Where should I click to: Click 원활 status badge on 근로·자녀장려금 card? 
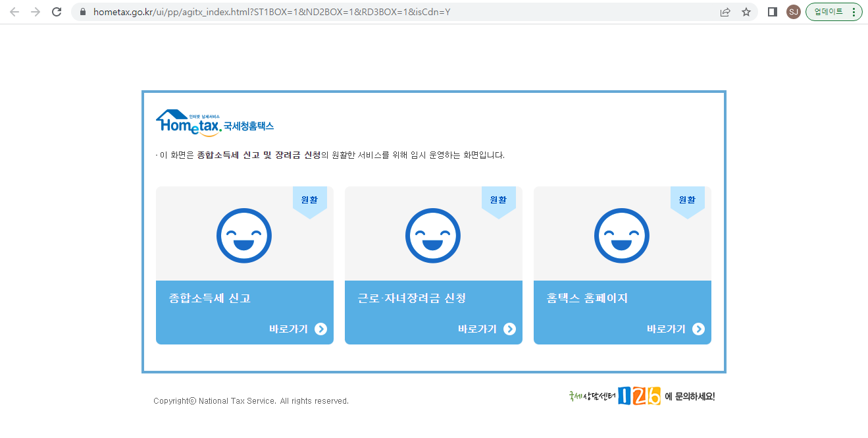coord(499,201)
